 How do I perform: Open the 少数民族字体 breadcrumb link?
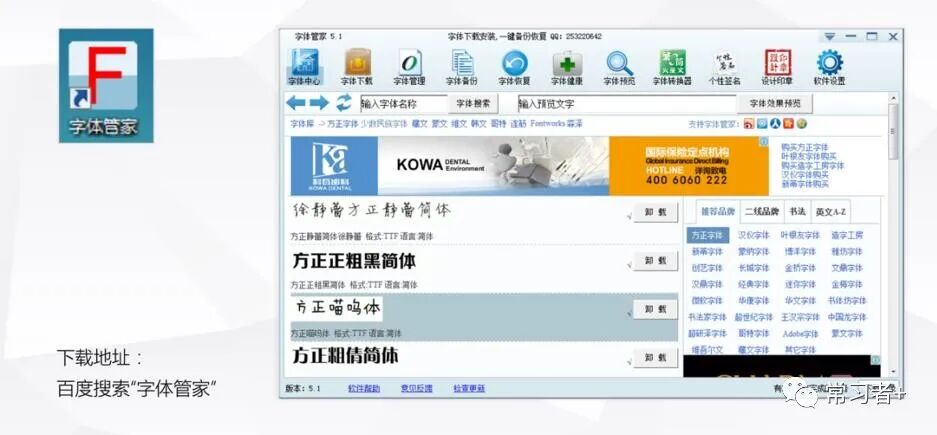384,124
